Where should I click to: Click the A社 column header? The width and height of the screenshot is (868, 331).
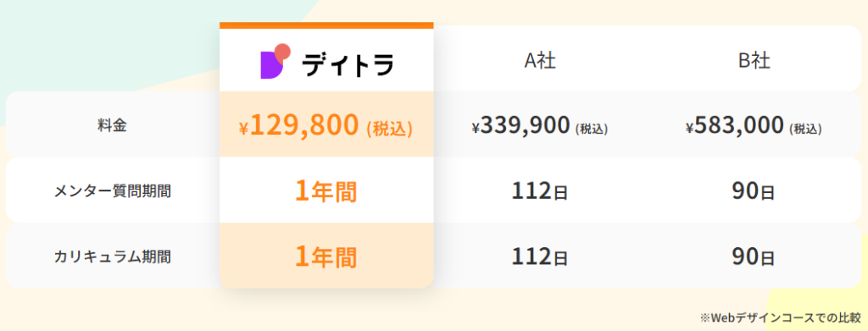coord(540,61)
